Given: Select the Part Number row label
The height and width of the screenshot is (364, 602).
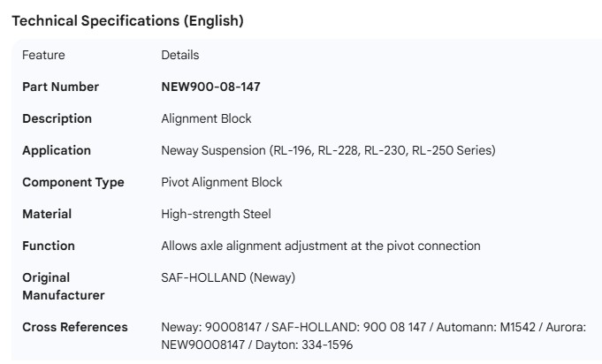Looking at the screenshot, I should tap(60, 87).
